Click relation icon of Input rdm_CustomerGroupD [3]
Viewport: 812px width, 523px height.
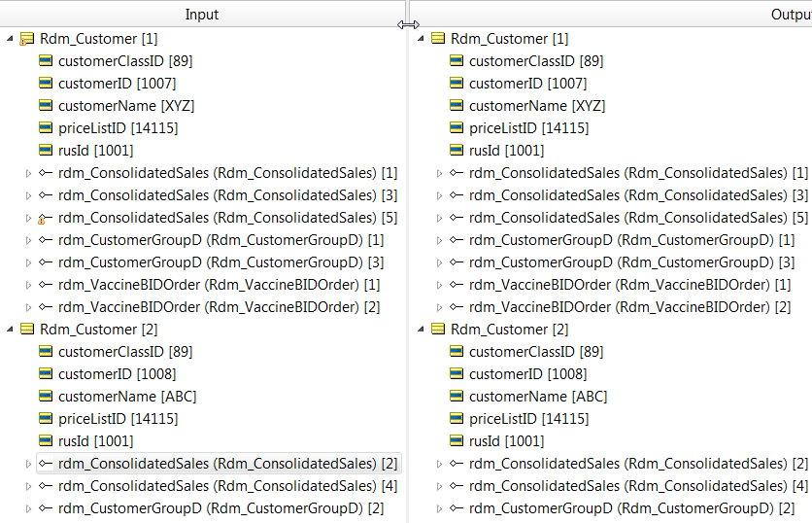46,262
